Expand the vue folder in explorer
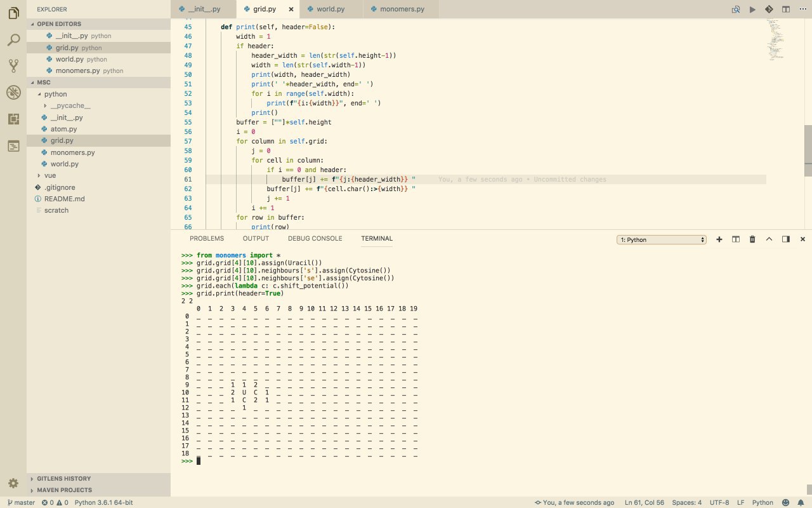This screenshot has height=508, width=812. (49, 175)
